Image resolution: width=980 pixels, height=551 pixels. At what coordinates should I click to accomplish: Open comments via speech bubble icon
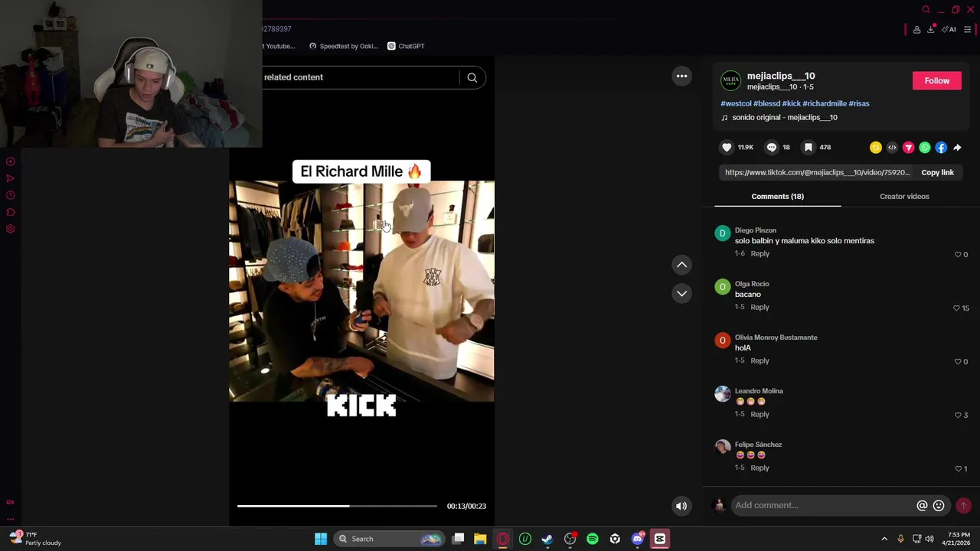(x=772, y=147)
